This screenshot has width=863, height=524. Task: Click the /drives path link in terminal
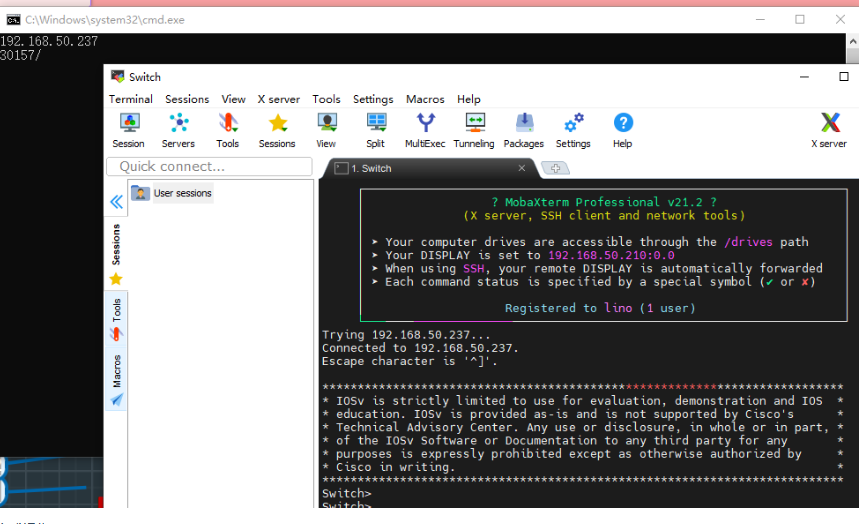coord(748,242)
